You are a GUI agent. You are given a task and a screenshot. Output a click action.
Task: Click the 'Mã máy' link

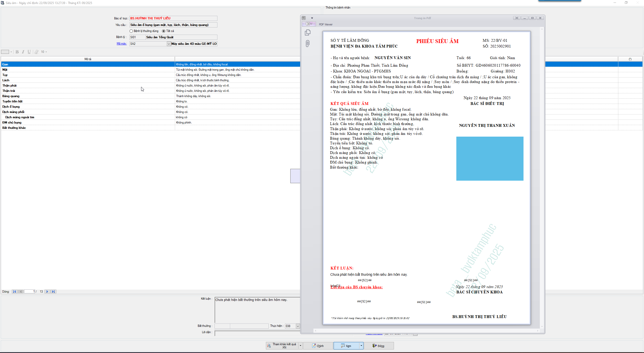122,44
